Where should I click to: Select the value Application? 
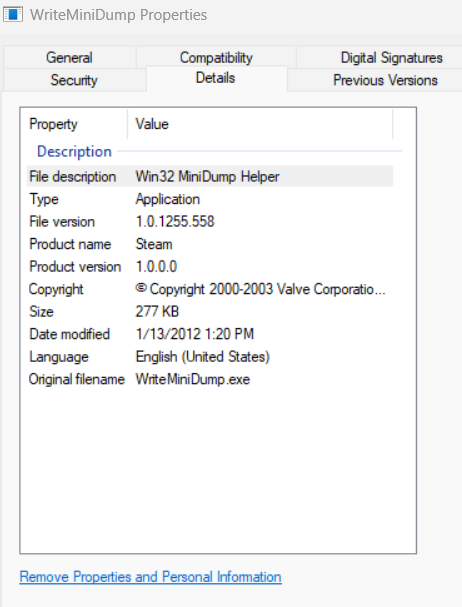[168, 199]
